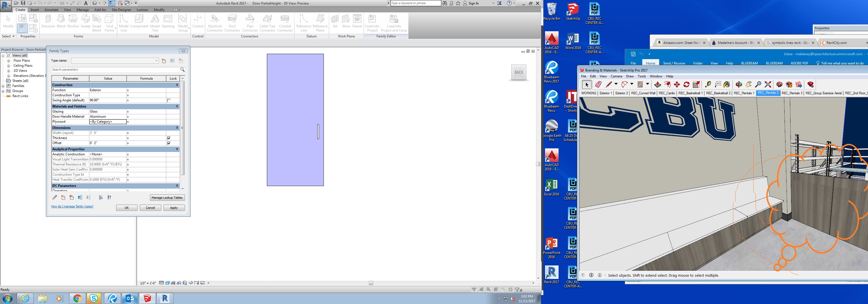The width and height of the screenshot is (868, 304).
Task: Click the Orbit camera tool
Action: coord(739,84)
